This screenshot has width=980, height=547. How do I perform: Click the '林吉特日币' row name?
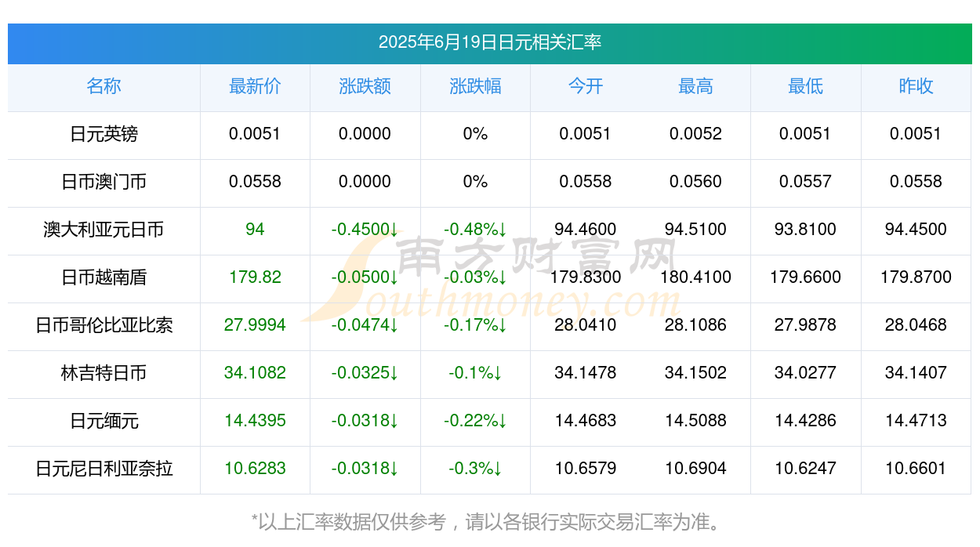point(103,373)
